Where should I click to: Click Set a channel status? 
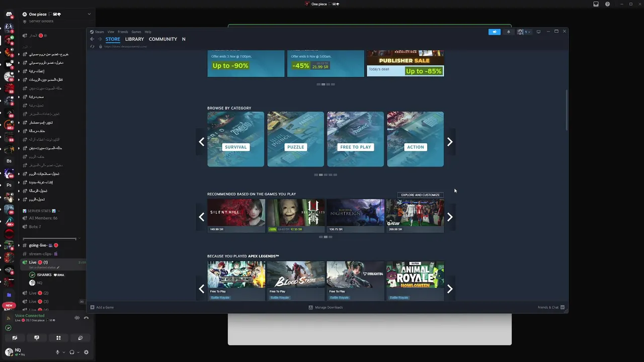(44, 267)
